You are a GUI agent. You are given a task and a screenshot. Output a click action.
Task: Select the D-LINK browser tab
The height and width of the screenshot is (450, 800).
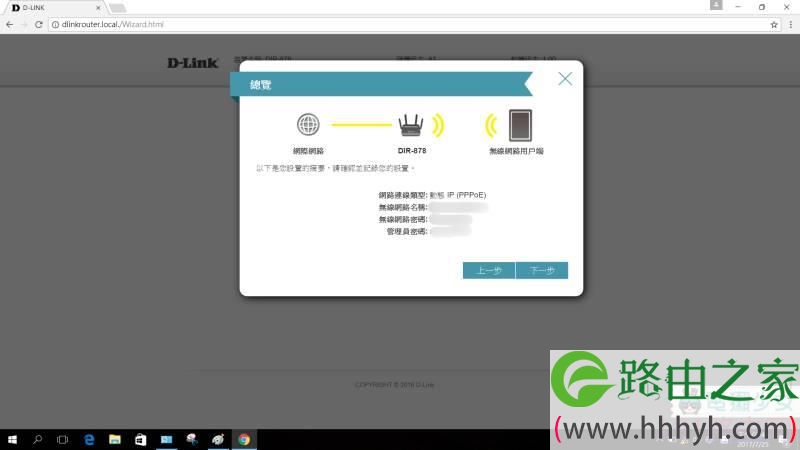[x=54, y=8]
